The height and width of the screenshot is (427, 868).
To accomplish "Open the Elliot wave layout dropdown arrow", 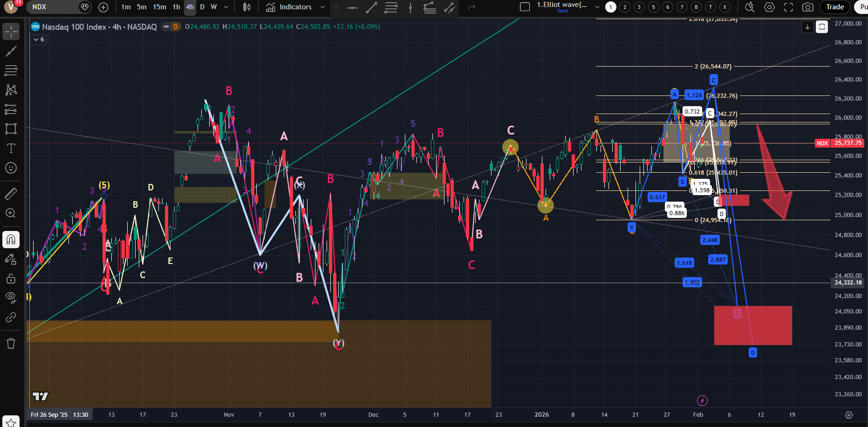I will (x=597, y=7).
